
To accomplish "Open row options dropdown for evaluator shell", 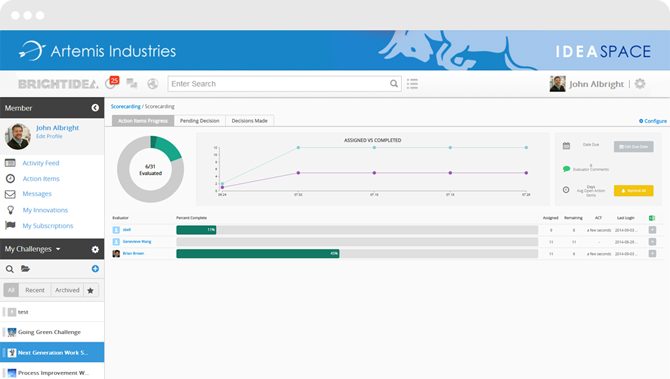I will [x=652, y=230].
